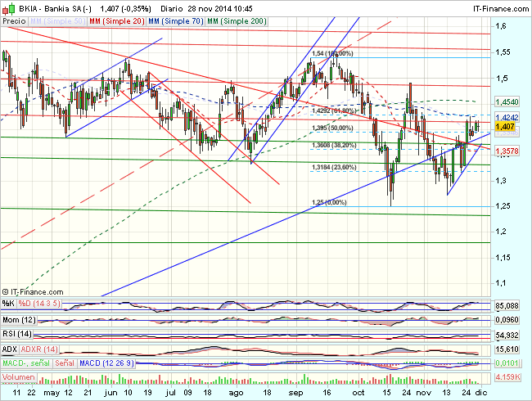Click the 1,15 price axis label
The image size is (532, 401).
click(503, 258)
